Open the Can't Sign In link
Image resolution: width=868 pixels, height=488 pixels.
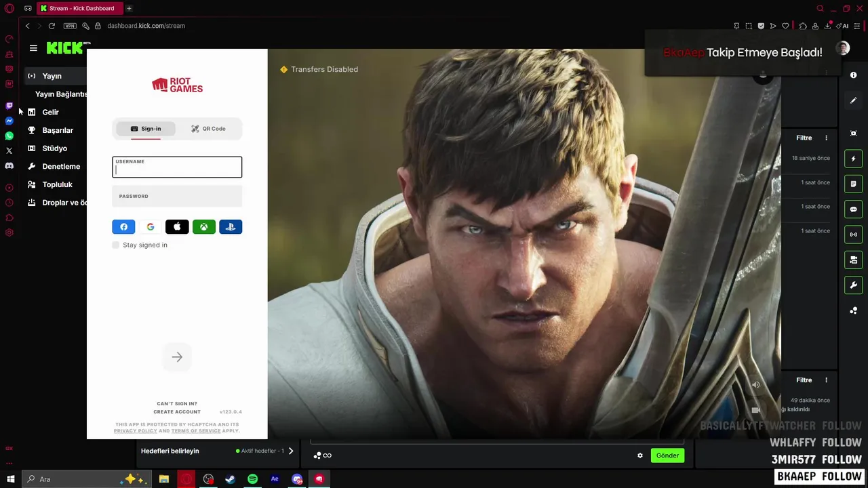pos(177,404)
